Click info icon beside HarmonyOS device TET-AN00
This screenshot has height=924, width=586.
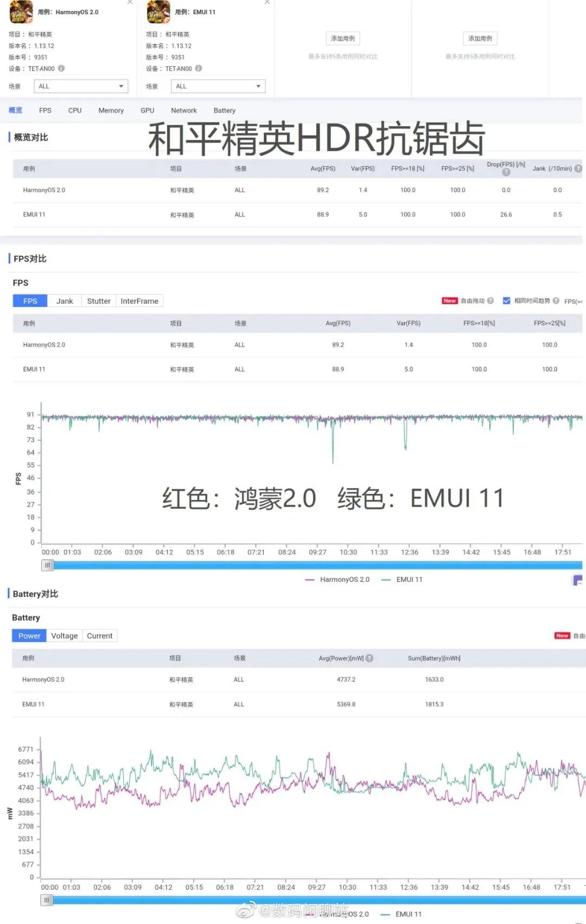tap(61, 68)
